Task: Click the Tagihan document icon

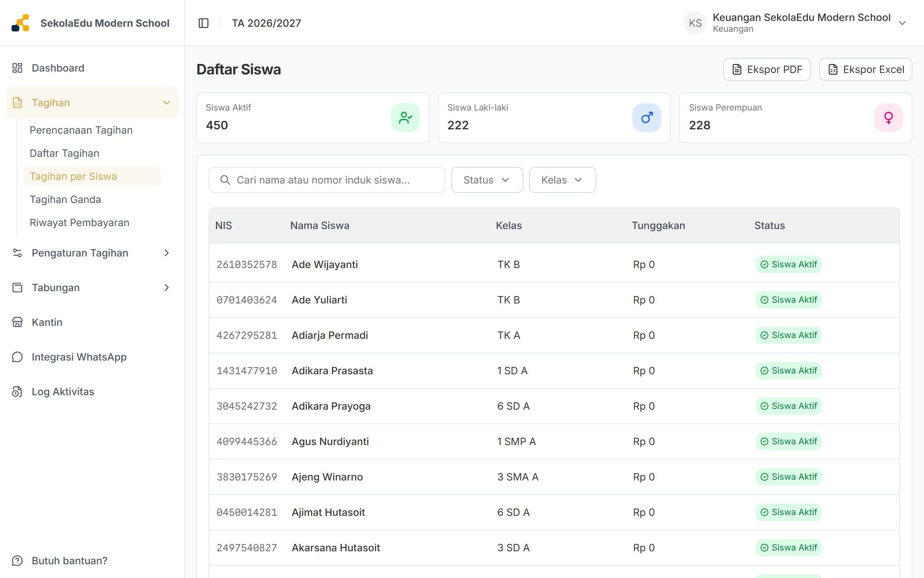Action: (x=17, y=103)
